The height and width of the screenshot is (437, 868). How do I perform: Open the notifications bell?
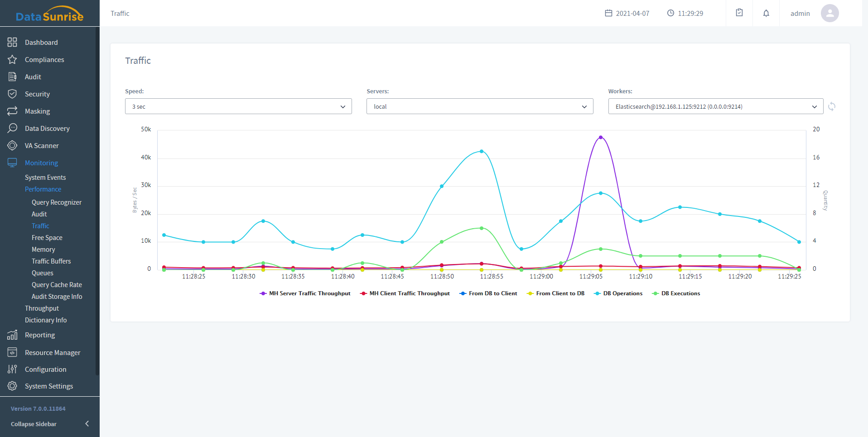pos(766,13)
